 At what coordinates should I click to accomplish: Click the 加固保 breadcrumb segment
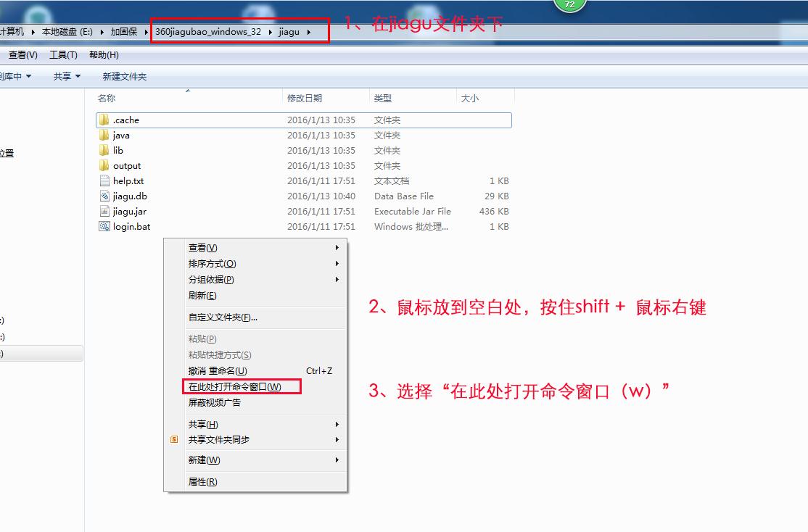(x=124, y=32)
